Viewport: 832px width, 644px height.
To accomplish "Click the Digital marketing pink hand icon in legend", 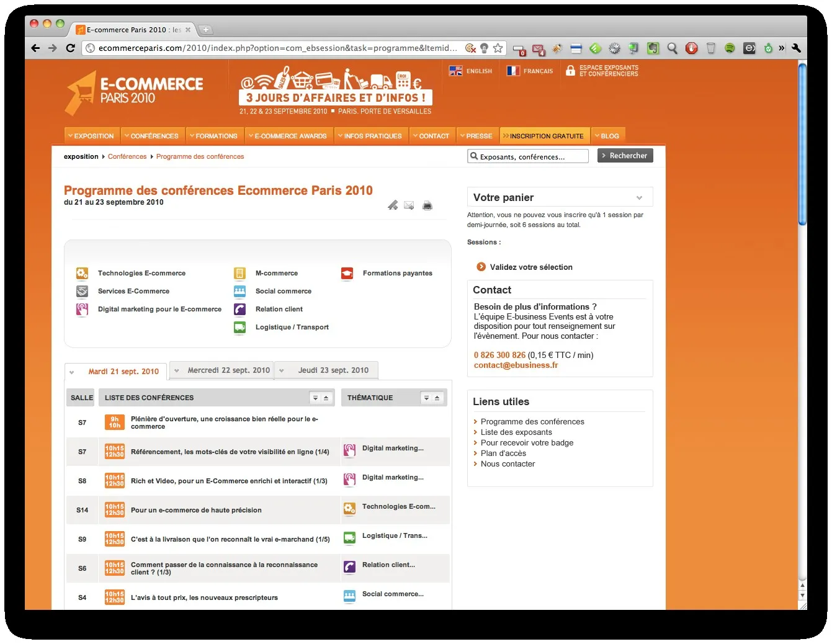I will 82,309.
